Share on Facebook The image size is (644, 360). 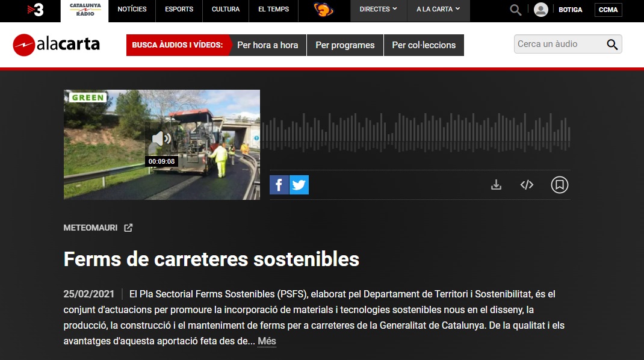tap(279, 185)
